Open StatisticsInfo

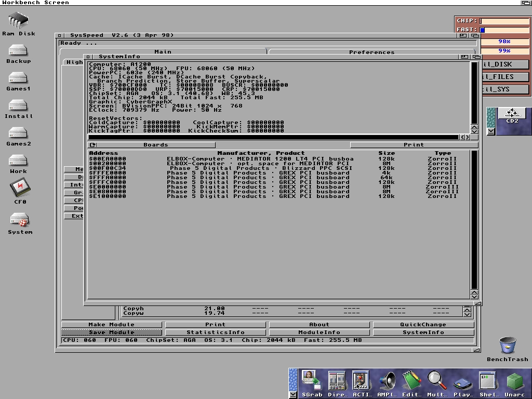pos(216,332)
